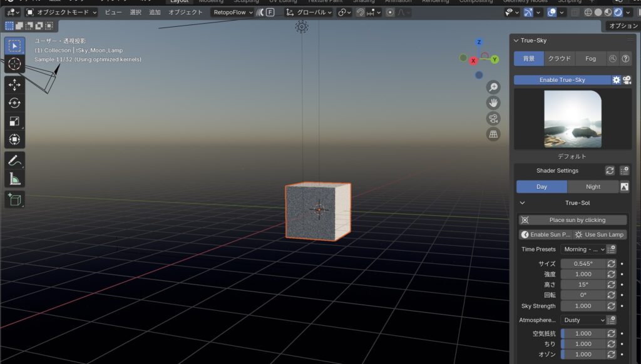This screenshot has height=364, width=641.
Task: Open the ビュー menu
Action: coord(113,13)
